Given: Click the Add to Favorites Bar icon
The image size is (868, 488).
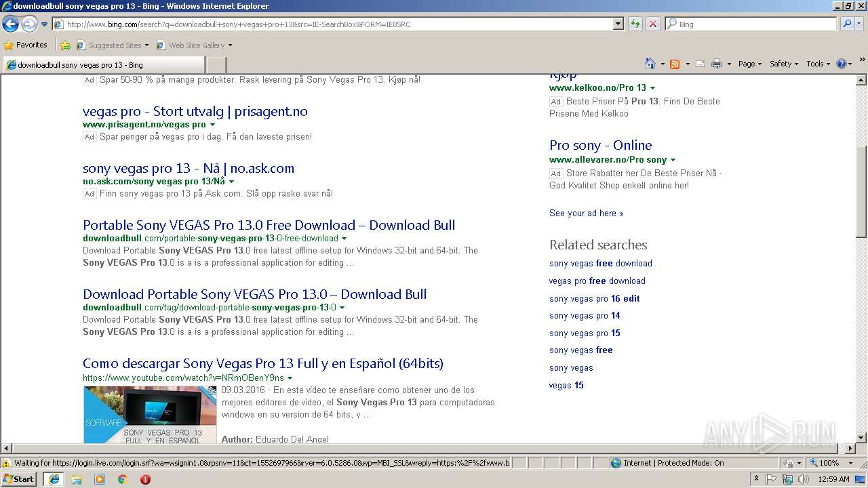Looking at the screenshot, I should (x=65, y=45).
